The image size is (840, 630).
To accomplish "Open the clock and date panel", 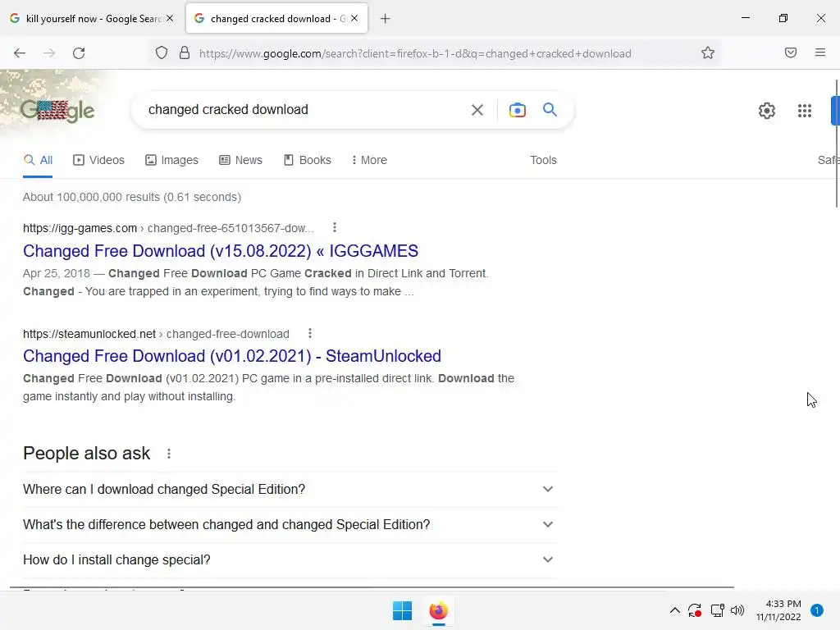I will [778, 610].
